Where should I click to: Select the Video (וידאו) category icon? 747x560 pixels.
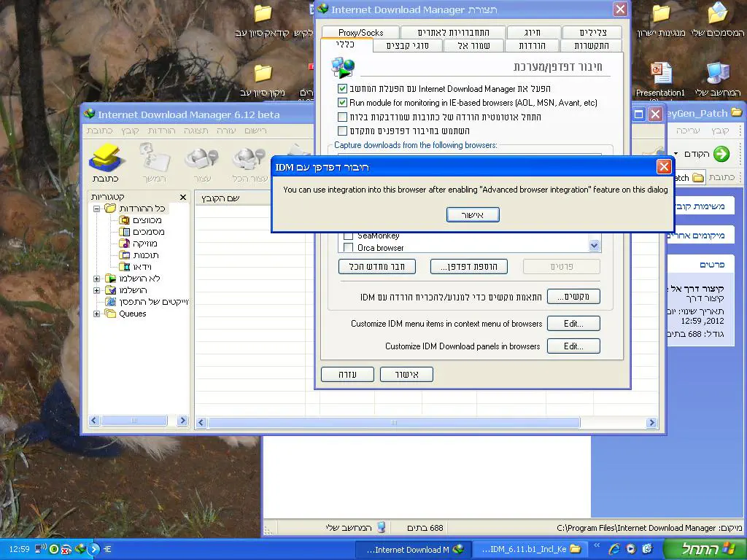pos(125,267)
